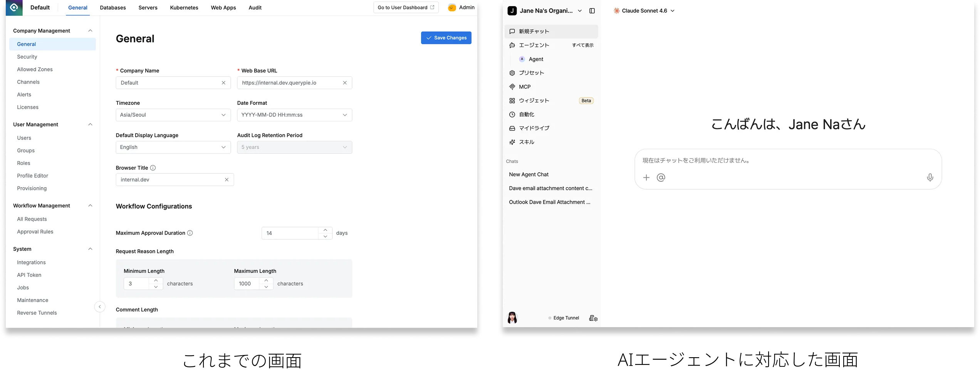The image size is (980, 373).
Task: Click the microphone icon in chat input
Action: point(930,178)
